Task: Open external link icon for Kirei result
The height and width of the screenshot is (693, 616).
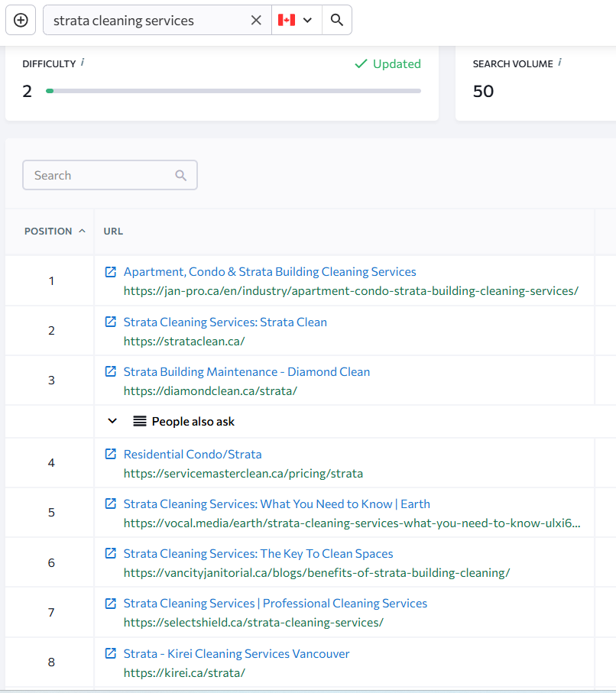Action: tap(111, 653)
